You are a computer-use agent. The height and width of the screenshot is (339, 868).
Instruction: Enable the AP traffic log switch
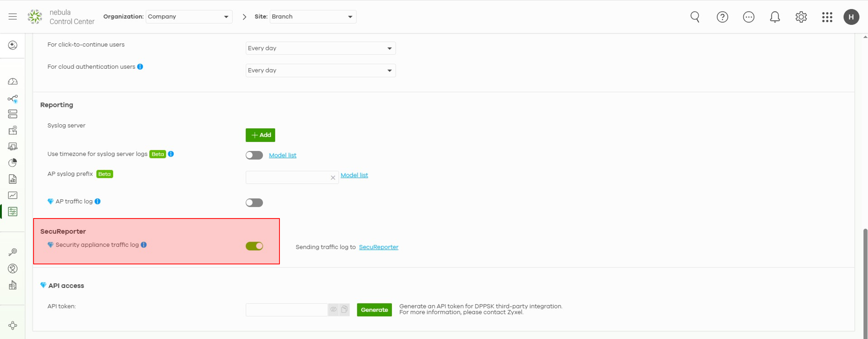point(254,203)
